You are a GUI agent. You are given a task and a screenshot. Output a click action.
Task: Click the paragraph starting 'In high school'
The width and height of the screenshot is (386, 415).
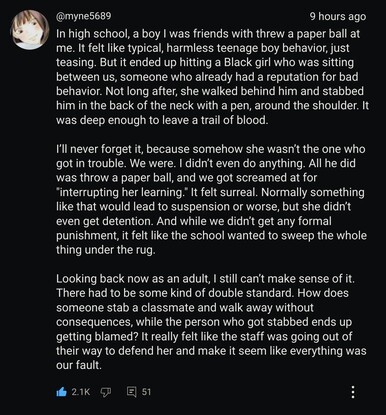(212, 77)
